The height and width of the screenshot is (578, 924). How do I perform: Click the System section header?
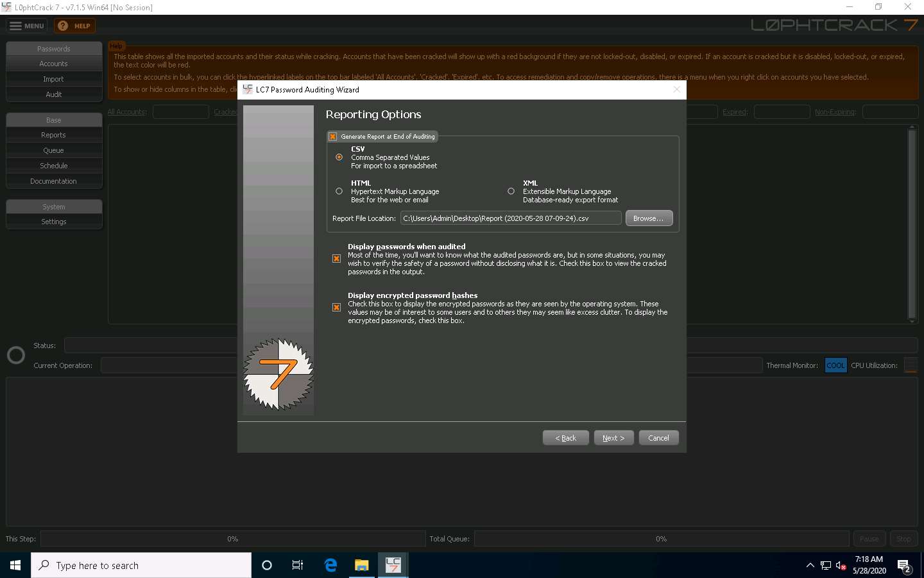click(54, 207)
